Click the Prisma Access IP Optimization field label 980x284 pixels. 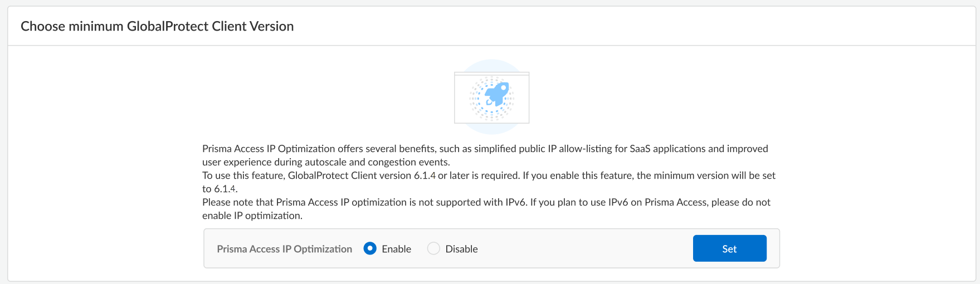[x=284, y=249]
